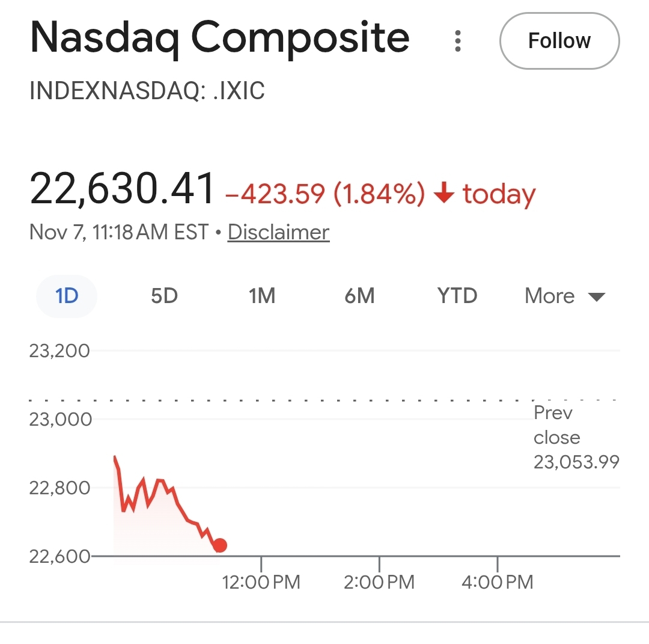Select the 1D time range tab
649x644 pixels.
click(67, 296)
